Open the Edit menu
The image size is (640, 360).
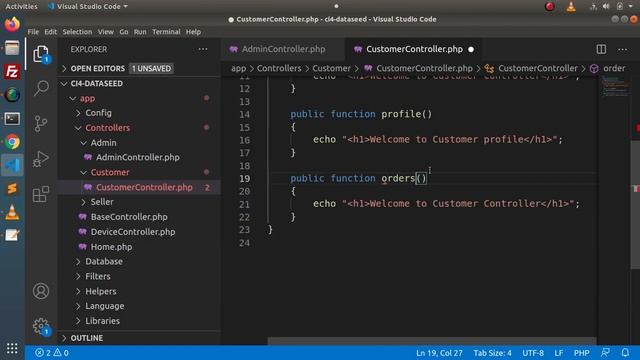pos(51,32)
